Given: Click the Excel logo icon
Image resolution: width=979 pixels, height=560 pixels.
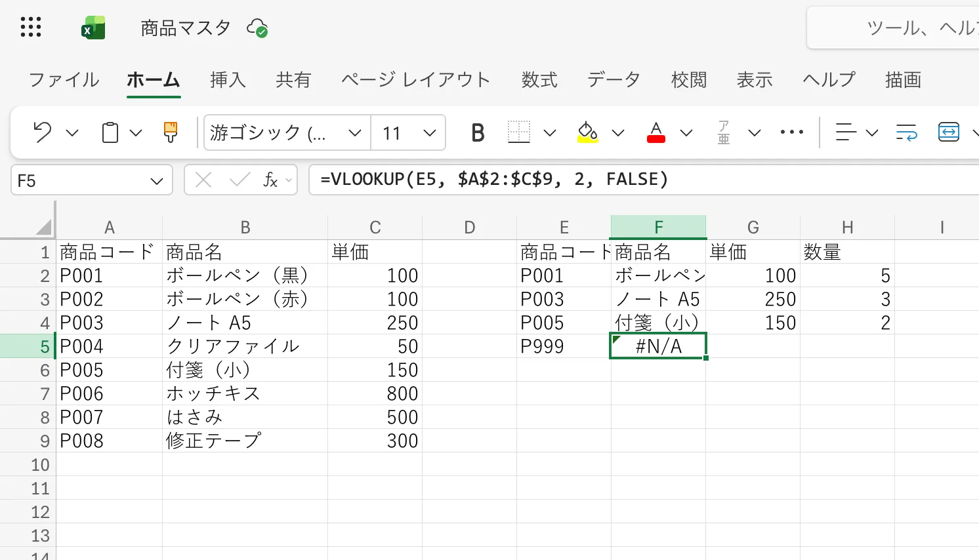Looking at the screenshot, I should point(93,28).
